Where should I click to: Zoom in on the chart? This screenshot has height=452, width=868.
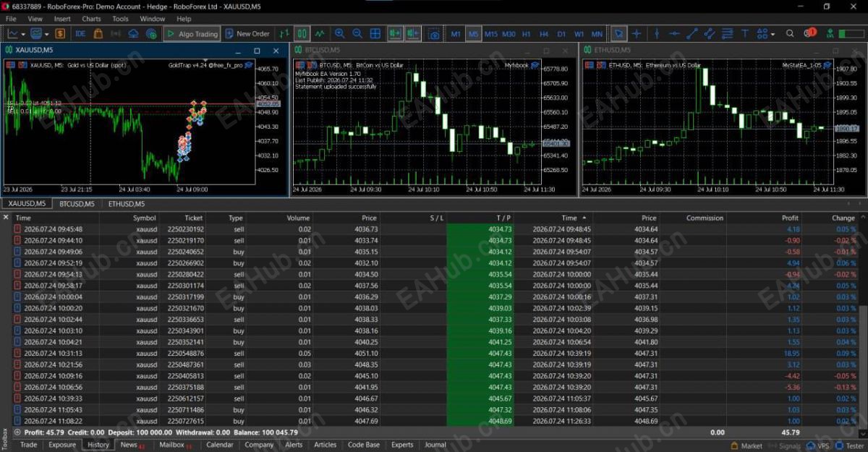(x=339, y=33)
